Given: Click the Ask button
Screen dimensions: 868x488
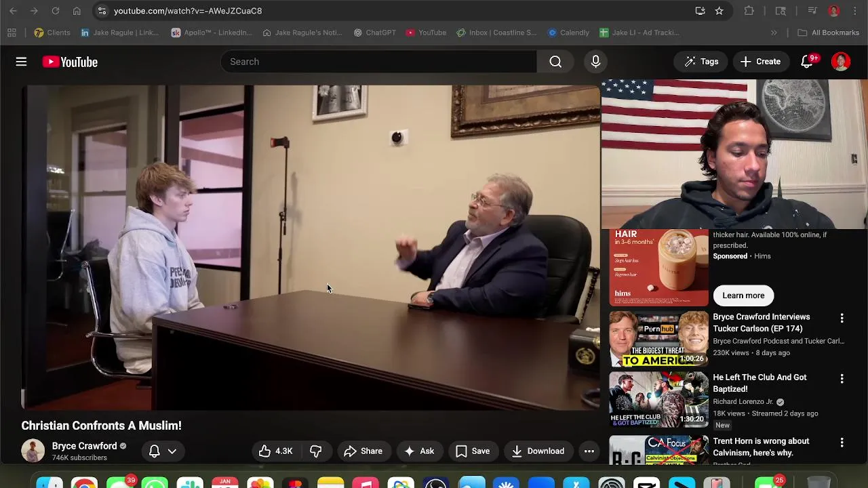Looking at the screenshot, I should (x=418, y=451).
